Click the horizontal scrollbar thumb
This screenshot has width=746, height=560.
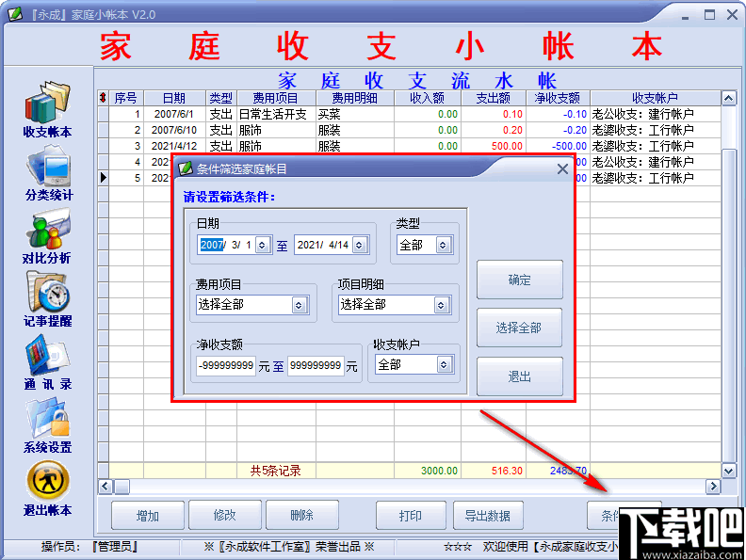tap(122, 487)
